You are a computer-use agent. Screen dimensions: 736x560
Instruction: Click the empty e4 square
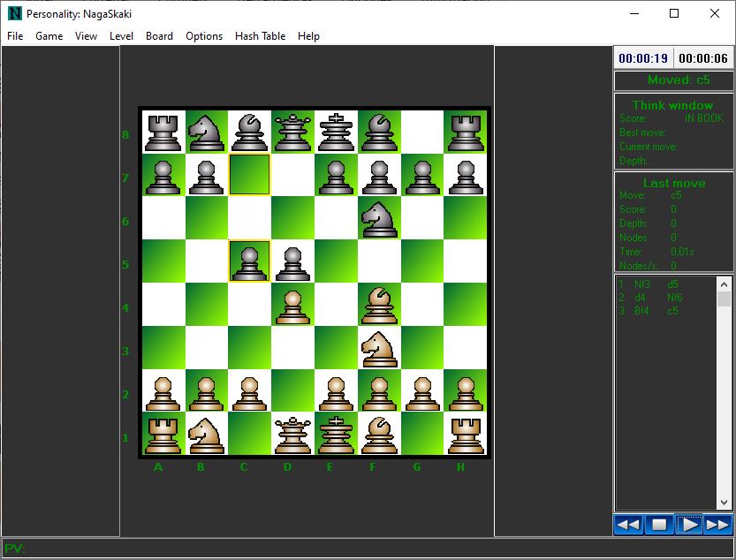[x=336, y=305]
